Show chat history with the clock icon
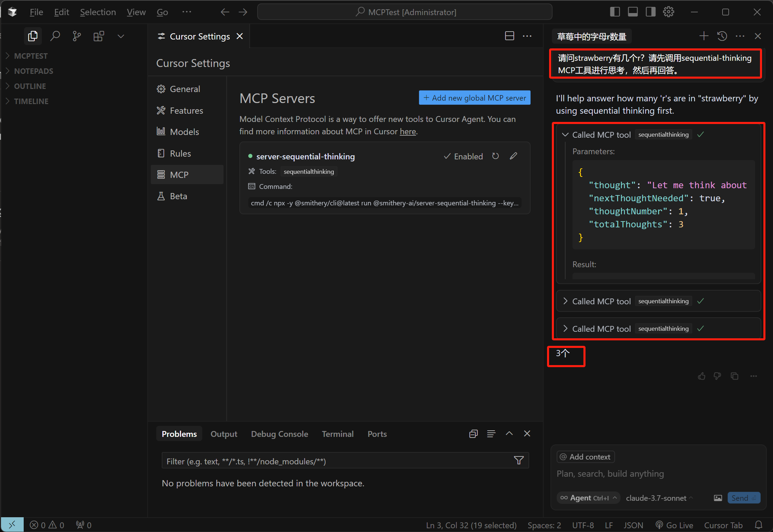Screen dimensions: 773x532 click(x=722, y=36)
